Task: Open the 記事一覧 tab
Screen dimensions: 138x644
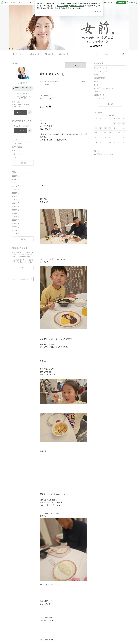Action: [35, 54]
